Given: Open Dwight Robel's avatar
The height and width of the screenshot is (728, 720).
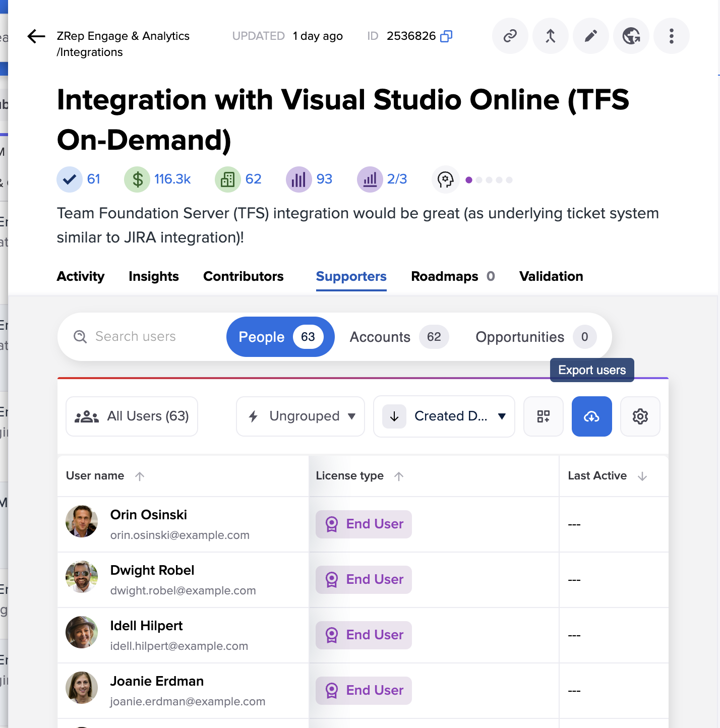Looking at the screenshot, I should point(82,577).
